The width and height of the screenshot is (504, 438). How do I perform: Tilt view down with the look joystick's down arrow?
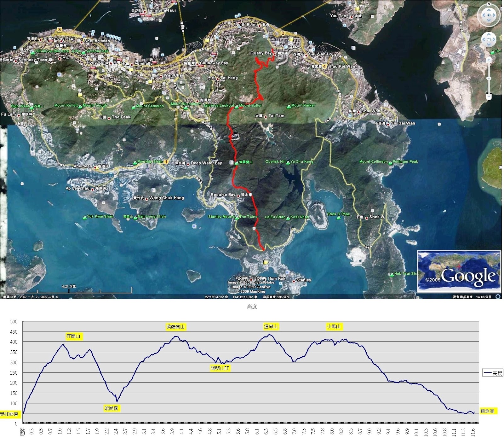pos(489,20)
